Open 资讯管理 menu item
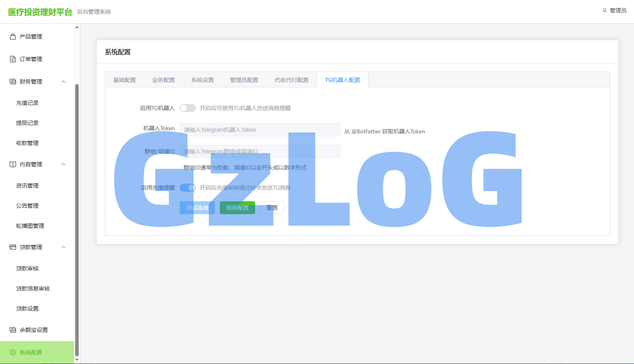The width and height of the screenshot is (634, 364). click(x=37, y=186)
